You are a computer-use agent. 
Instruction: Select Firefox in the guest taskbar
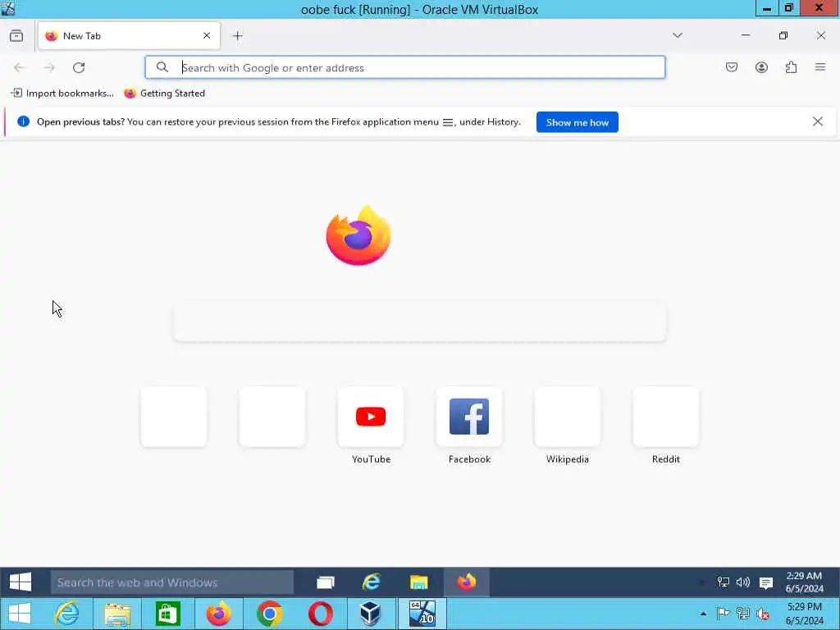tap(467, 582)
